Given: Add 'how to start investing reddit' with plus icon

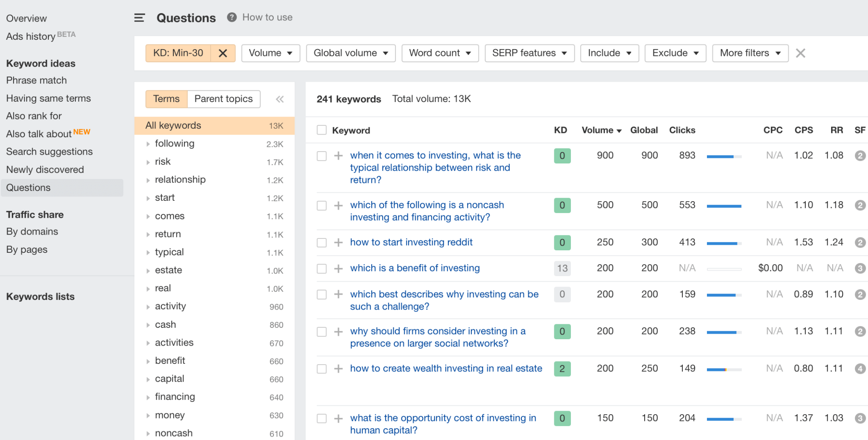Looking at the screenshot, I should 338,243.
